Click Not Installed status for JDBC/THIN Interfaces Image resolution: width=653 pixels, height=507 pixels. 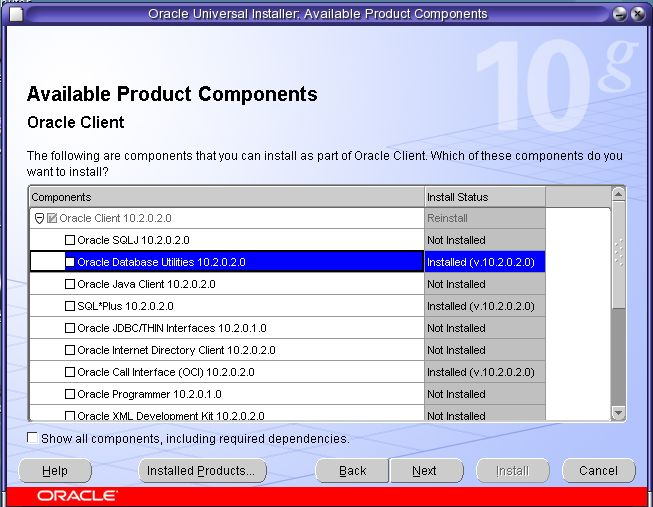pos(485,328)
